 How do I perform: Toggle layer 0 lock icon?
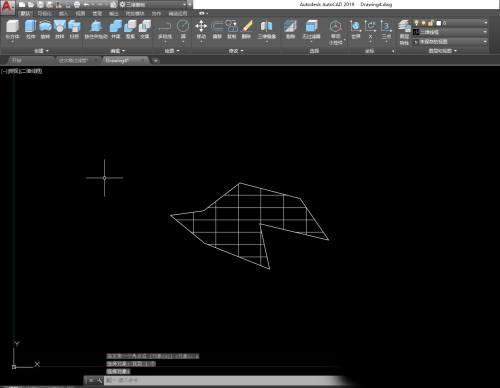[431, 23]
